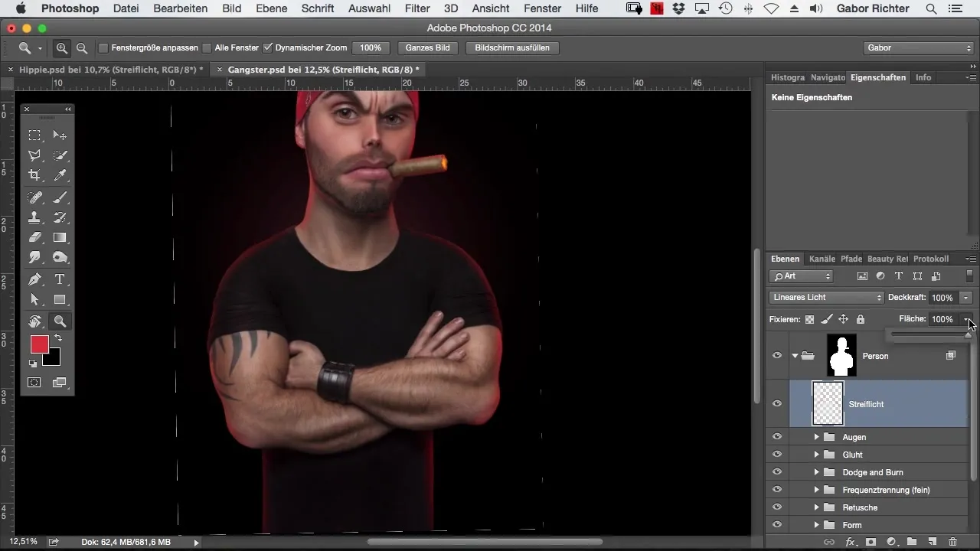Viewport: 980px width, 551px height.
Task: Disable Dynamischer Zoom checkbox
Action: tap(267, 47)
